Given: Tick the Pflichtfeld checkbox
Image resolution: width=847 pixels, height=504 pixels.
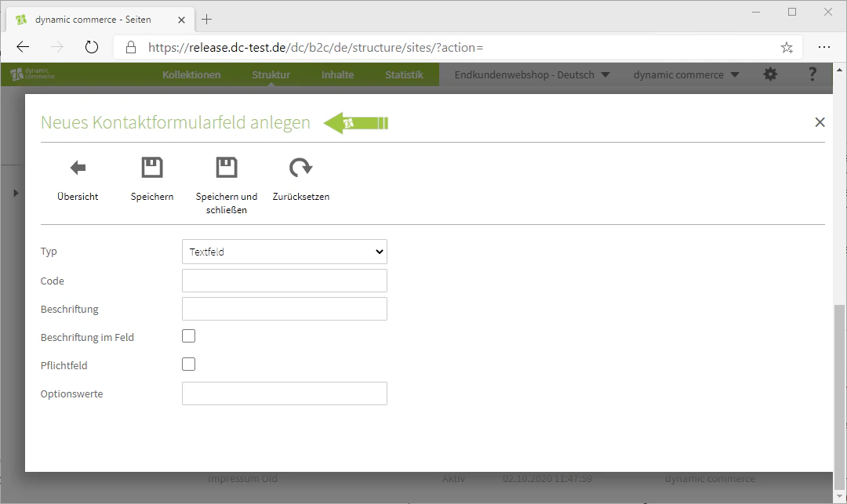Looking at the screenshot, I should [188, 364].
